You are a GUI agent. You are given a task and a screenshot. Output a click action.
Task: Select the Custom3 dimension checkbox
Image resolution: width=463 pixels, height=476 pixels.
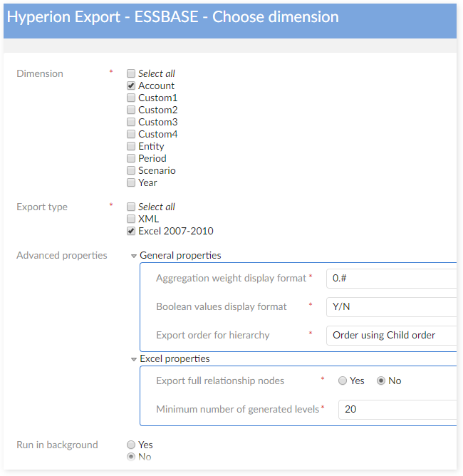coord(131,122)
